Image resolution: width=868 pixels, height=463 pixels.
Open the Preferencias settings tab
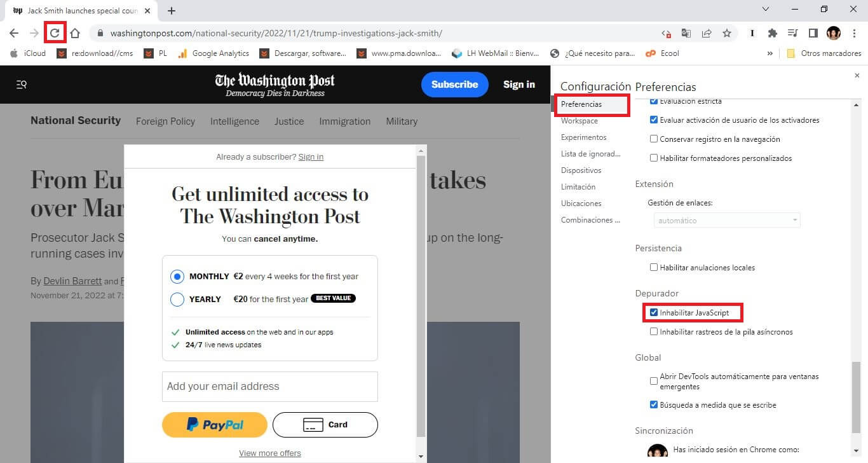point(581,104)
